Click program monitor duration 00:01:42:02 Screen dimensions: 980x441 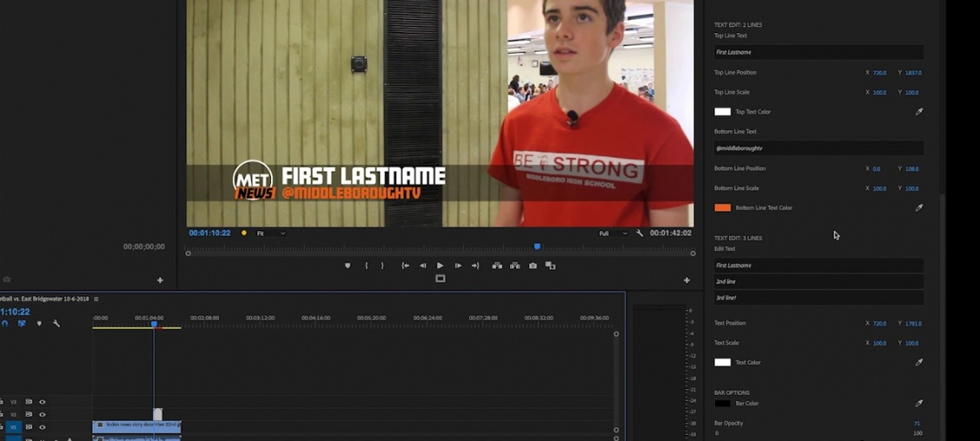671,233
